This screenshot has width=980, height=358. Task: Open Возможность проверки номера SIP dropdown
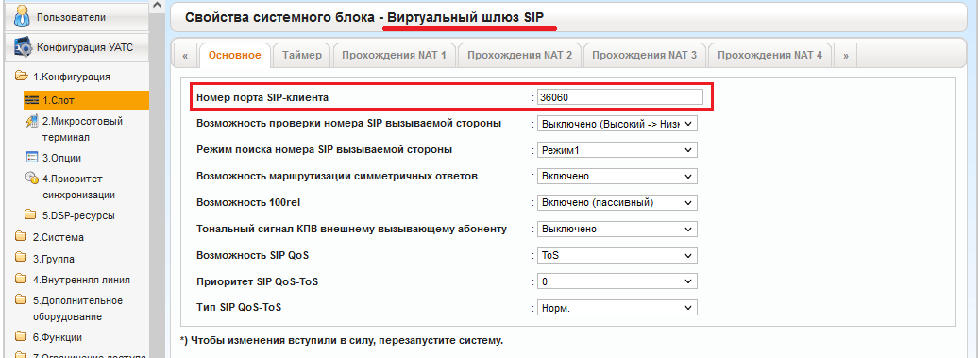click(617, 124)
